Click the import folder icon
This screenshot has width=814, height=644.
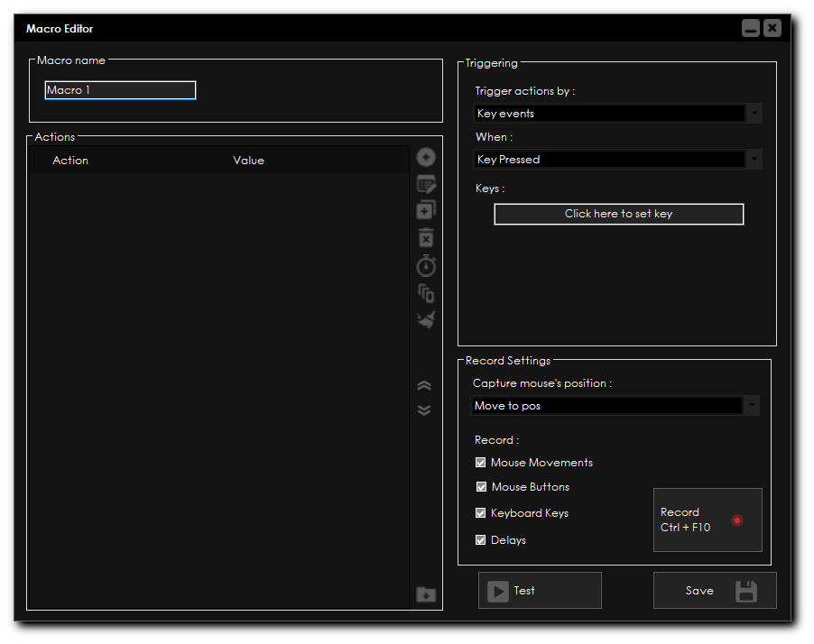click(x=426, y=594)
